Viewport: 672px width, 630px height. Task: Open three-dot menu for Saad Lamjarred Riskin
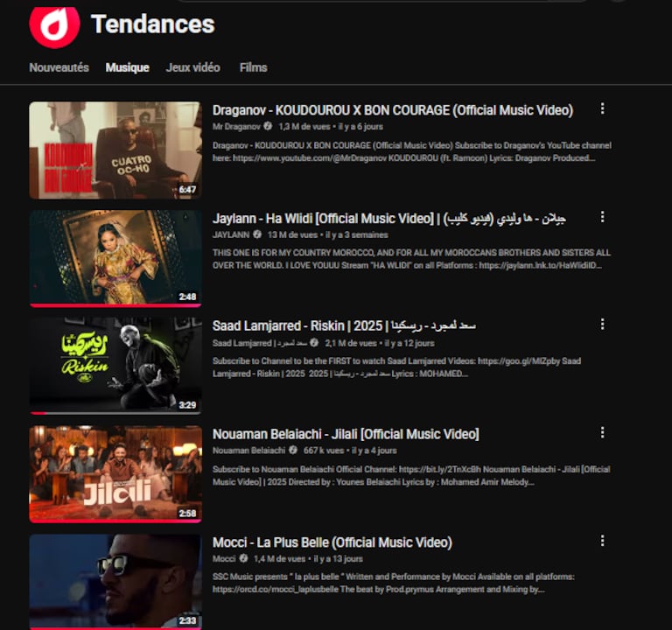602,325
